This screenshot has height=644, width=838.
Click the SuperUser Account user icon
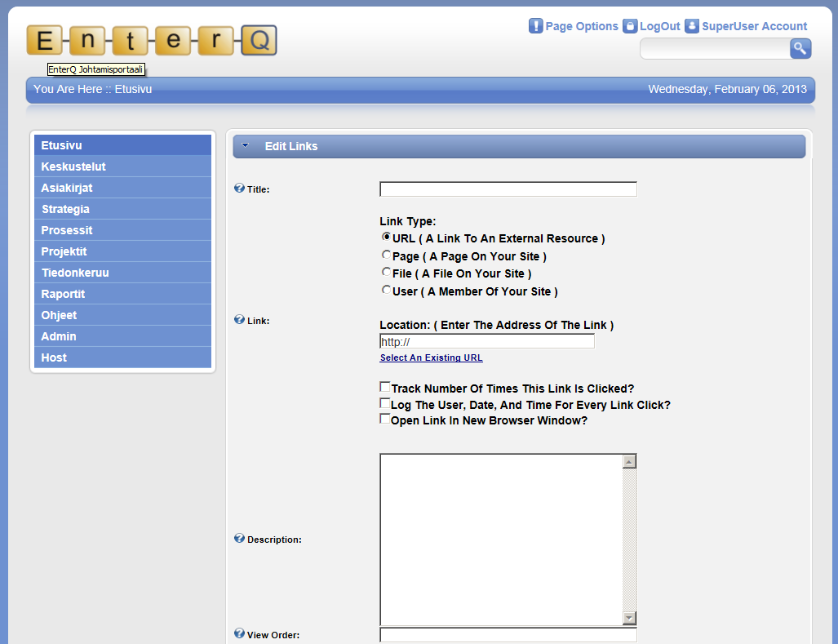point(692,25)
